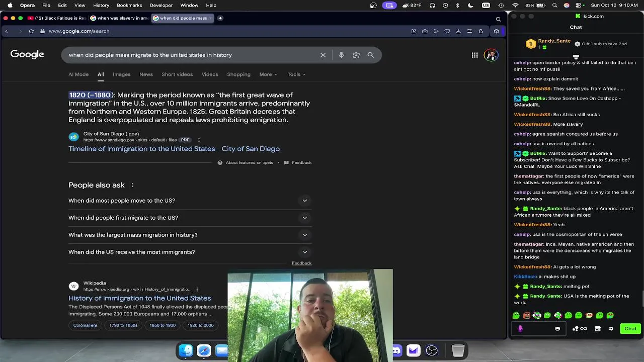Viewport: 644px width, 362px height.
Task: Open San Diego result three-dot menu
Action: tap(199, 140)
